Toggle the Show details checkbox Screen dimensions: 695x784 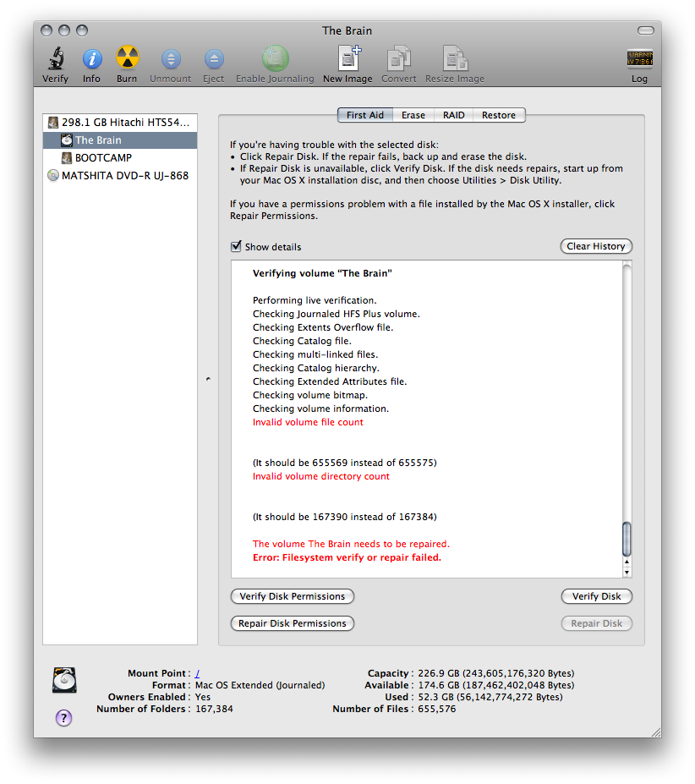[236, 246]
